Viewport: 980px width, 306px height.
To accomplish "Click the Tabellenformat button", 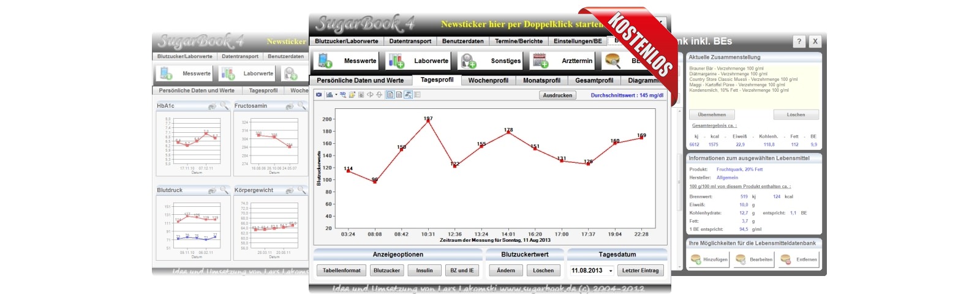I will [x=342, y=271].
